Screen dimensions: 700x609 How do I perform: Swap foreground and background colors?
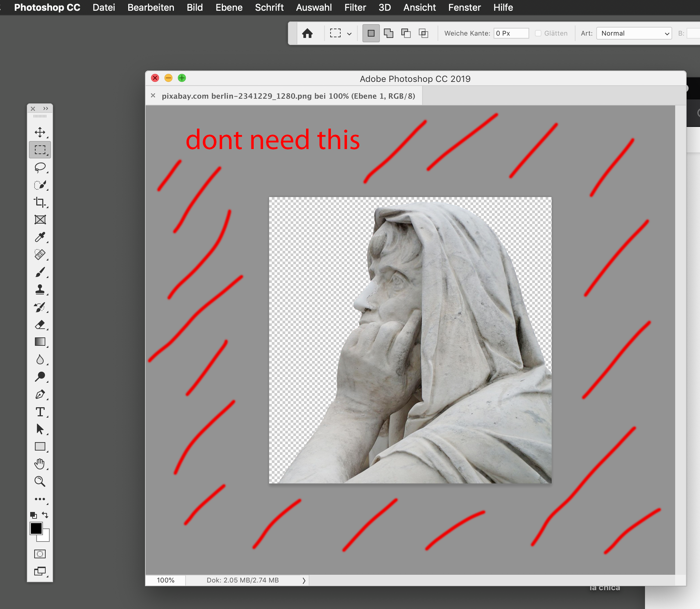(x=45, y=515)
